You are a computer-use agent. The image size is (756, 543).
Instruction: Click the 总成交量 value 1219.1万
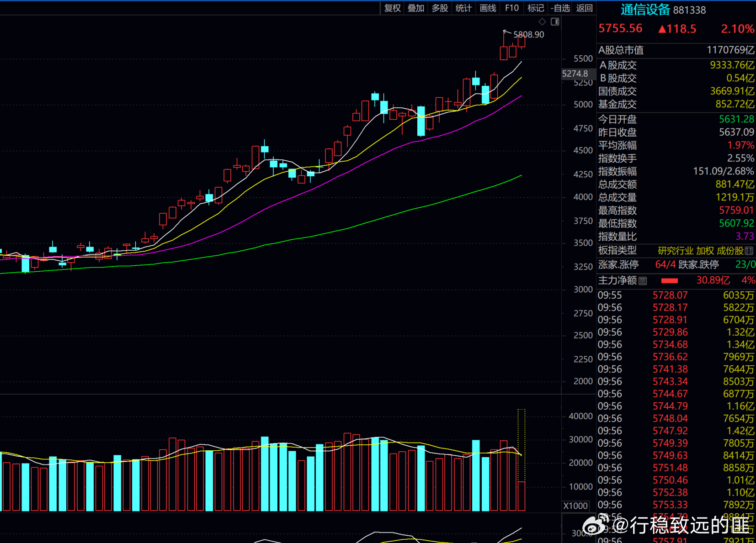[x=735, y=197]
